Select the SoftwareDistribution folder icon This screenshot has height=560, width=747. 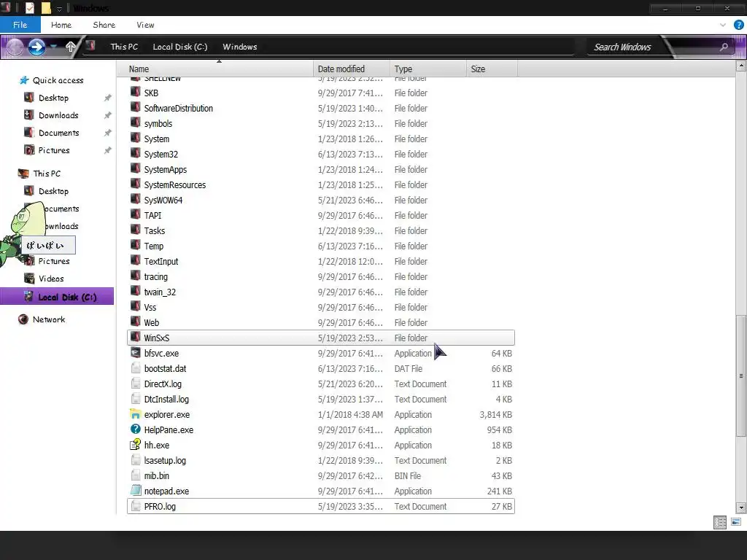tap(135, 108)
